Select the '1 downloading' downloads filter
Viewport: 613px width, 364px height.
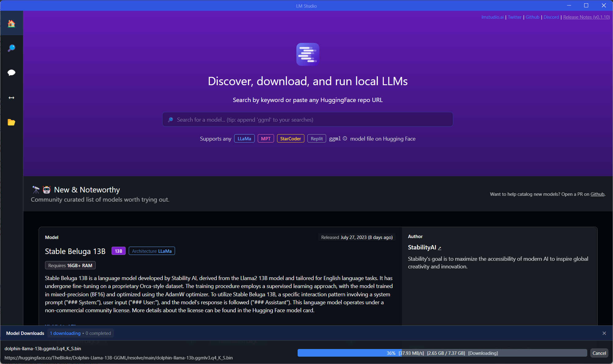(x=65, y=333)
